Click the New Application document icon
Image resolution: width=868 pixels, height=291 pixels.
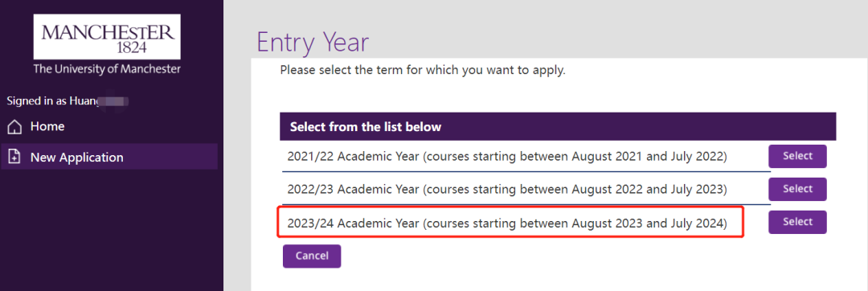click(15, 157)
